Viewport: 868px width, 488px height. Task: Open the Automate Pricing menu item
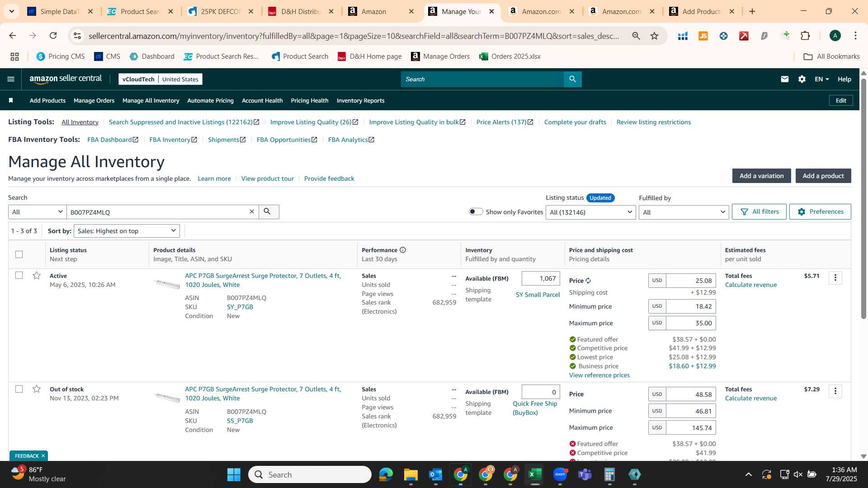pyautogui.click(x=210, y=100)
